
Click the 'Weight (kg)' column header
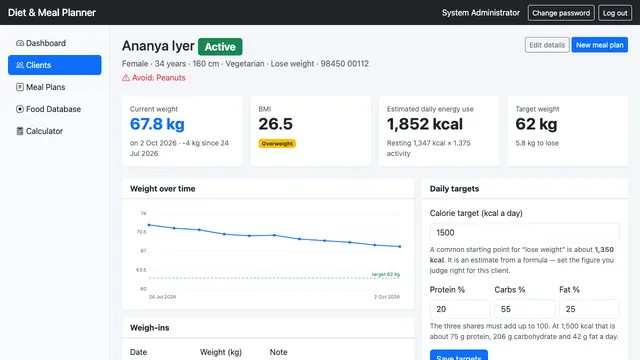[x=221, y=352]
